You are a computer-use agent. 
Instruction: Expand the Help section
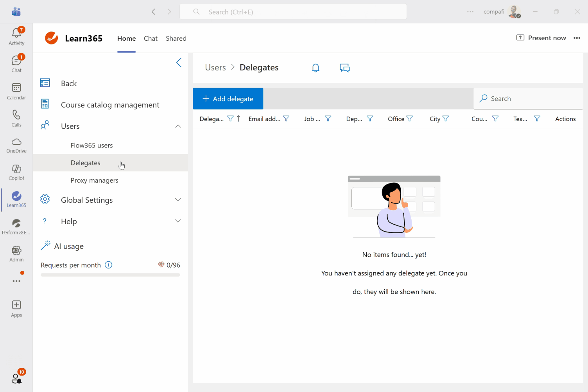[x=178, y=221]
